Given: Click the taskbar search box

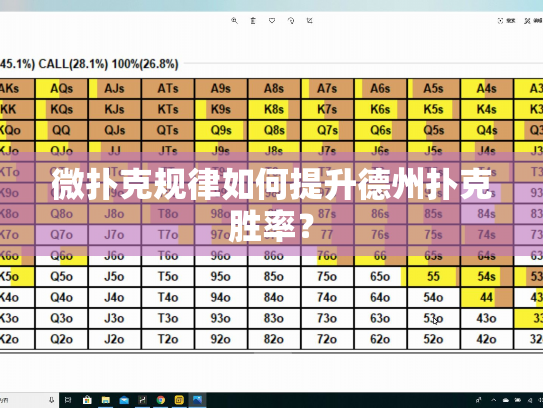Looking at the screenshot, I should 29,400.
